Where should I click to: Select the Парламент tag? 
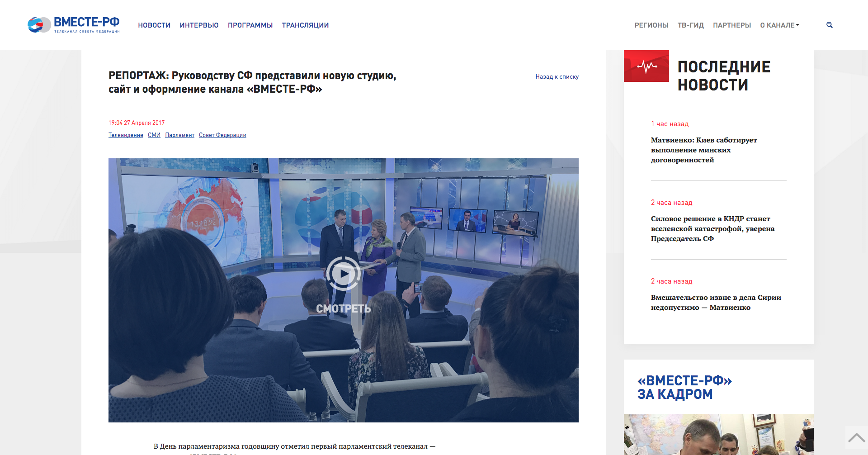pyautogui.click(x=179, y=135)
